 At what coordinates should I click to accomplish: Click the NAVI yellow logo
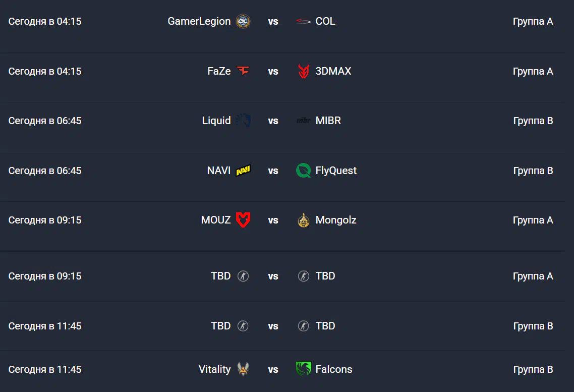pos(243,171)
